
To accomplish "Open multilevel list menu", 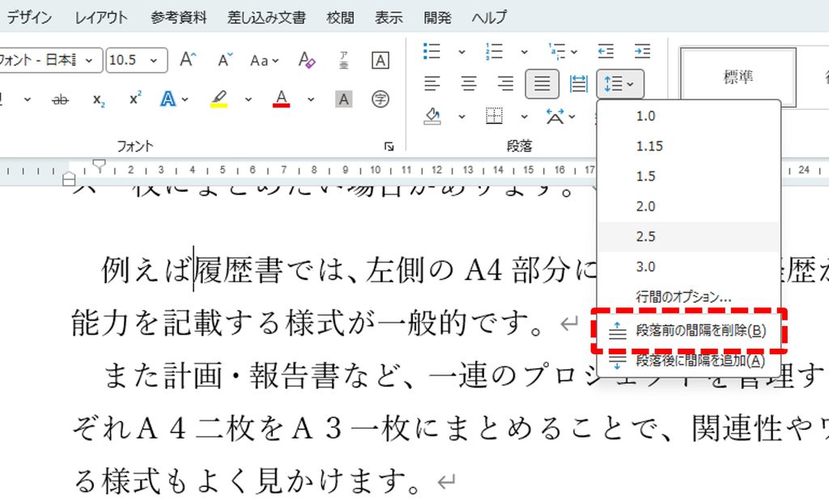I will tap(563, 51).
